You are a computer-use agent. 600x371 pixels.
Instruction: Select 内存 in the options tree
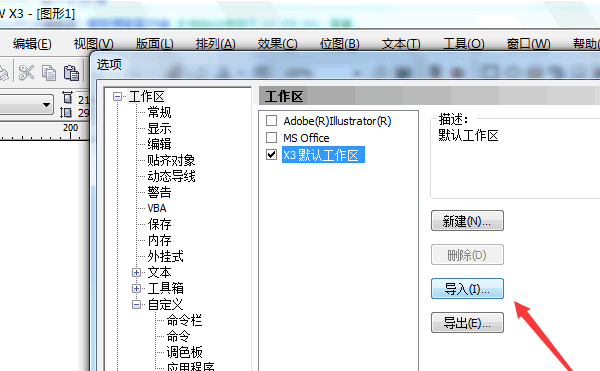pos(159,240)
